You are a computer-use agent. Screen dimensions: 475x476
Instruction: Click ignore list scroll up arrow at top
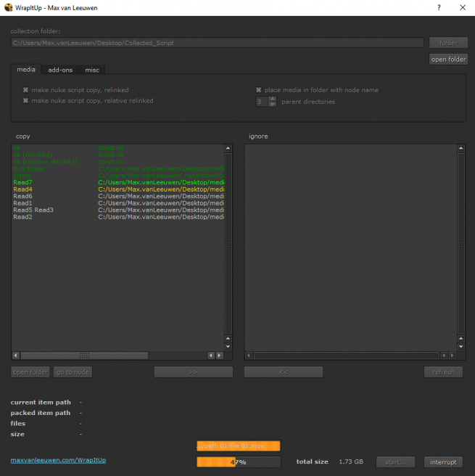[x=461, y=148]
